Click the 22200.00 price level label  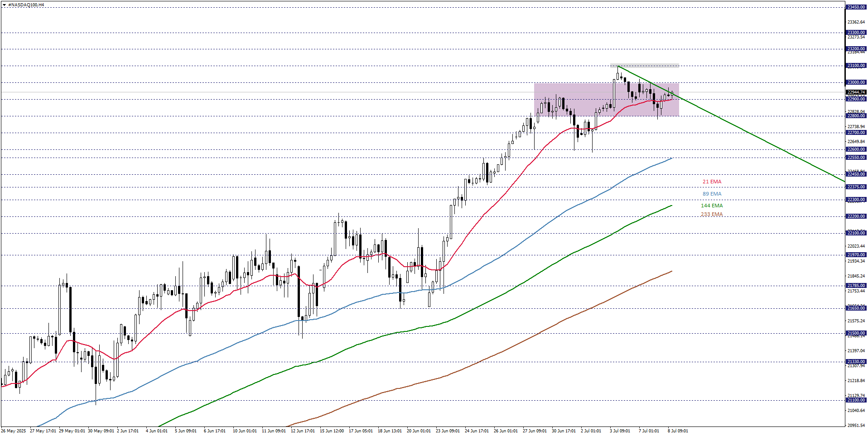pos(856,216)
